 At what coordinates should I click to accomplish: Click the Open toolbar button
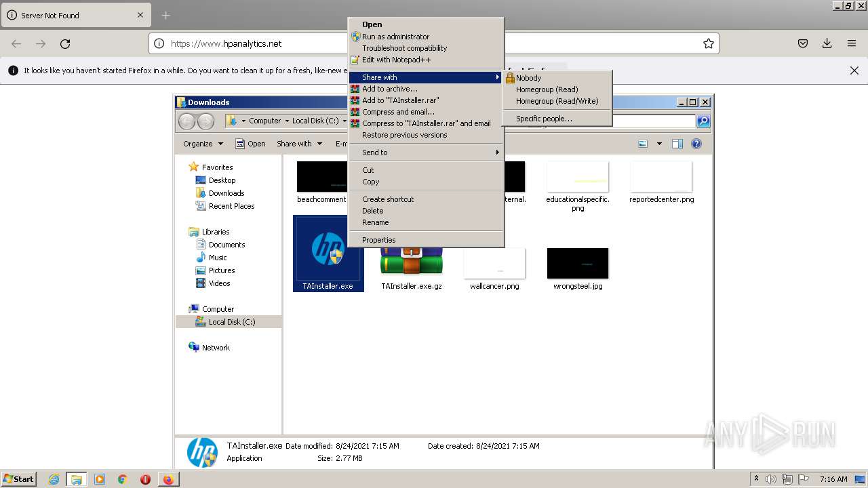point(250,144)
